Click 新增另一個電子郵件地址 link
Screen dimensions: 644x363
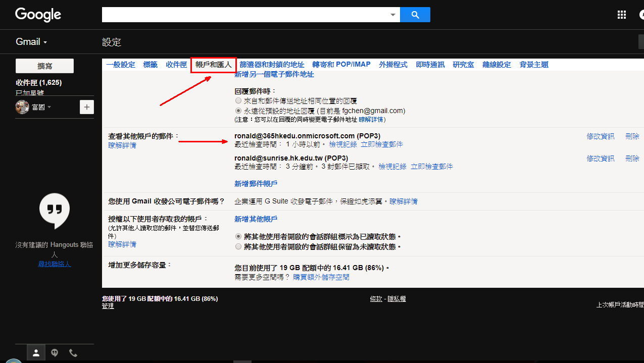click(274, 75)
